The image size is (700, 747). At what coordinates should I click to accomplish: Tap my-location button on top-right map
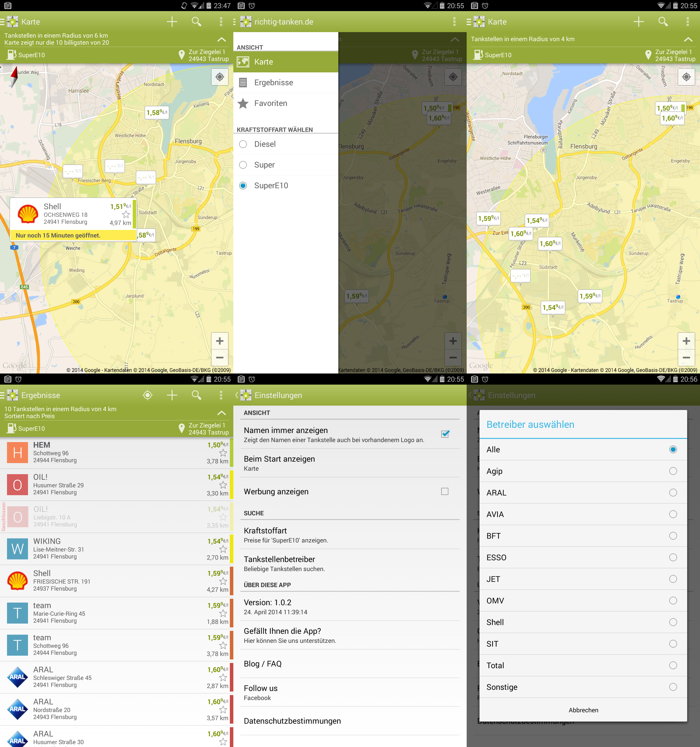coord(686,77)
